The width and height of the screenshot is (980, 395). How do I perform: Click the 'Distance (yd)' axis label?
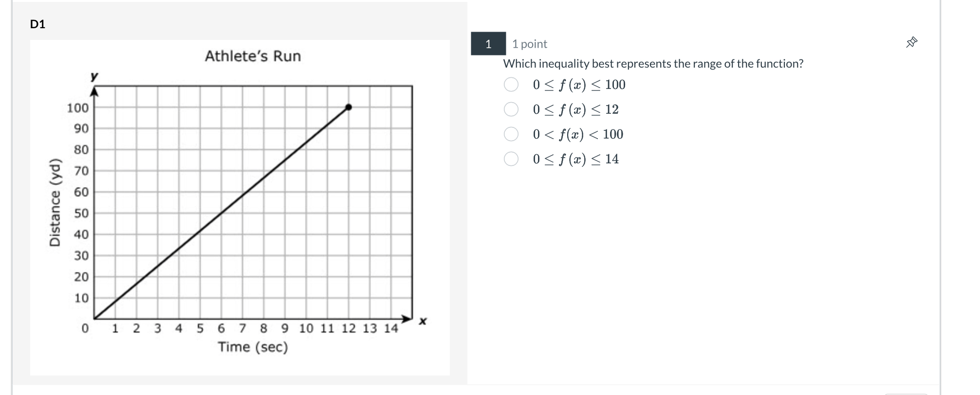click(55, 202)
